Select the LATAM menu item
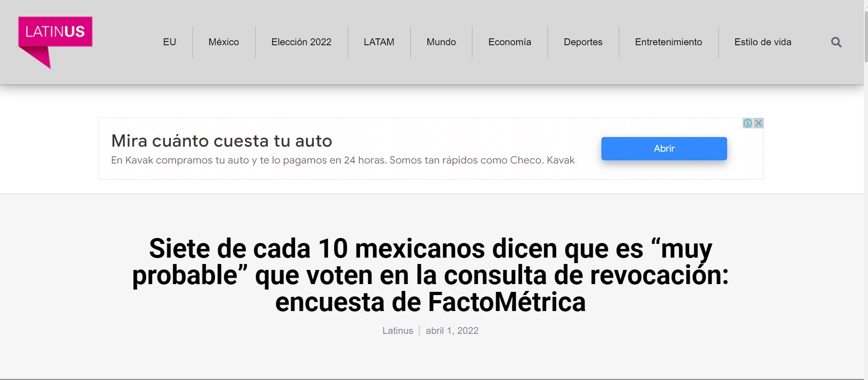This screenshot has width=868, height=380. (379, 42)
